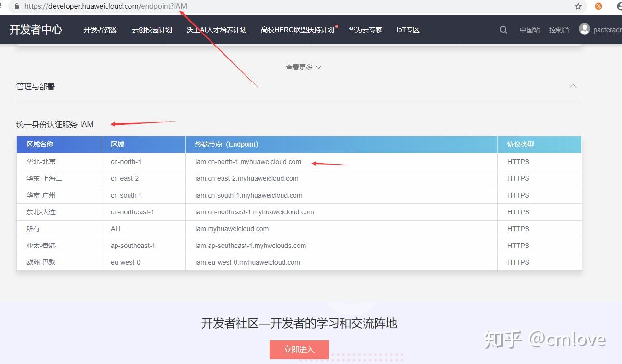Bookmark page with star icon
The height and width of the screenshot is (364, 622).
tap(578, 6)
